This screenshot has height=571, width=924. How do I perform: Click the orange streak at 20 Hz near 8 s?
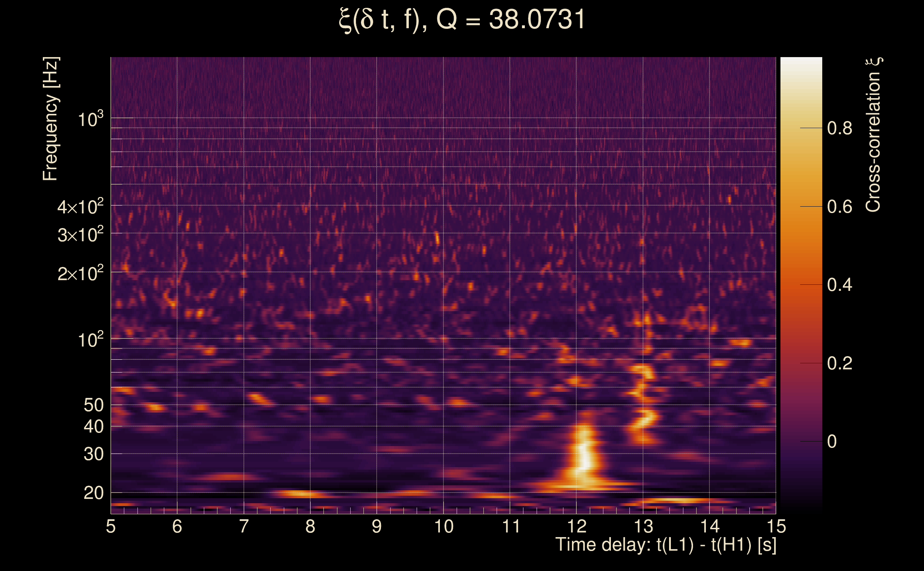click(x=300, y=493)
